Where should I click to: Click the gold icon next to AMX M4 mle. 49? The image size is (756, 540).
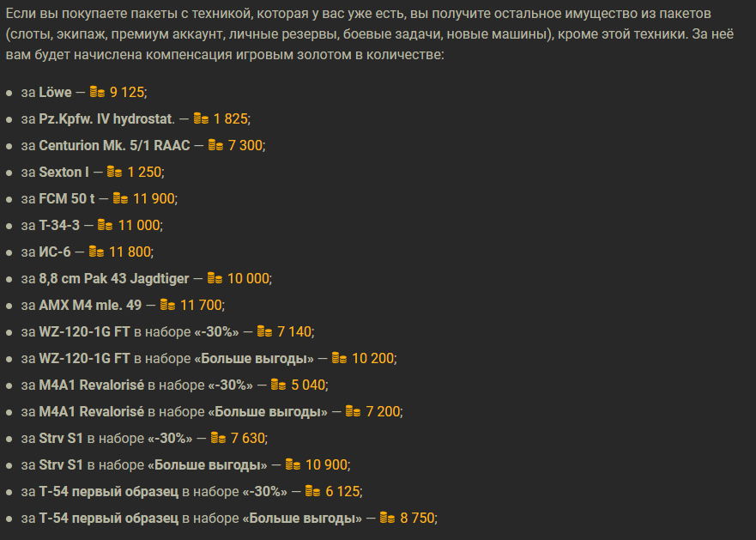[x=167, y=304]
